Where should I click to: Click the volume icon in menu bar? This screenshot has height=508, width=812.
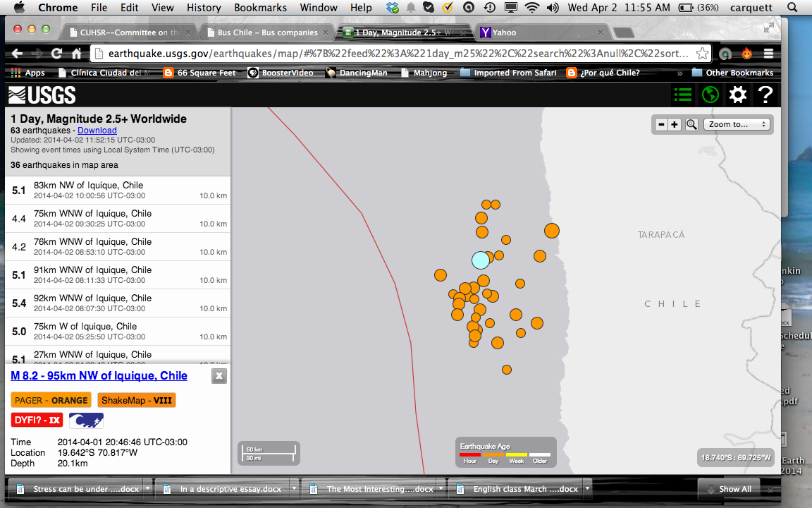[x=553, y=7]
